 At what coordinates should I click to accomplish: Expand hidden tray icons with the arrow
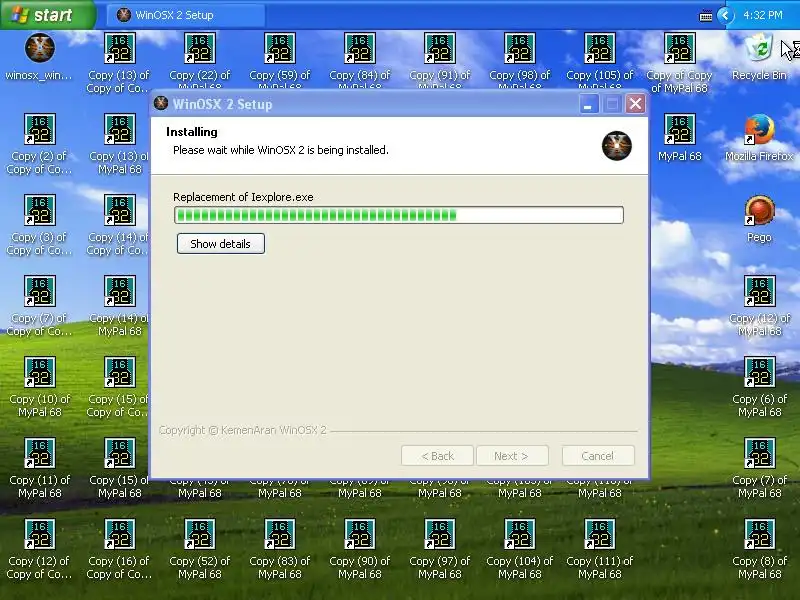coord(725,15)
